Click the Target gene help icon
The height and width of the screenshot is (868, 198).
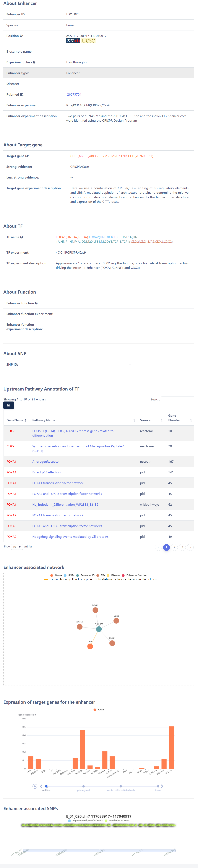[27, 156]
